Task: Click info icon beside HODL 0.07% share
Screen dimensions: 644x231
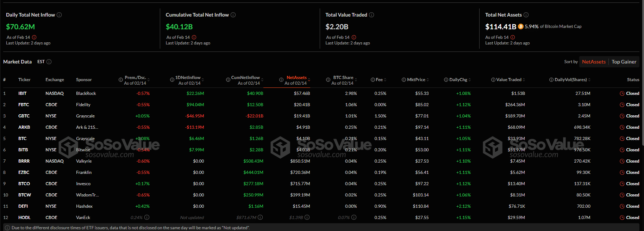Action: [354, 217]
